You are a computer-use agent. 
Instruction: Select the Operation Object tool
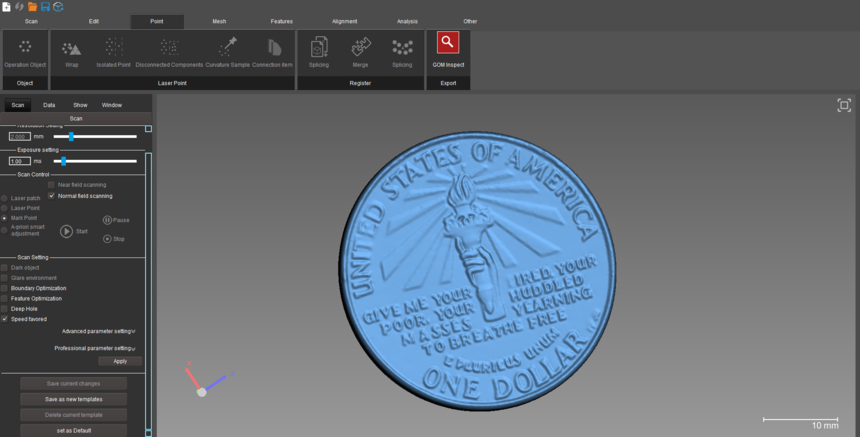click(25, 53)
